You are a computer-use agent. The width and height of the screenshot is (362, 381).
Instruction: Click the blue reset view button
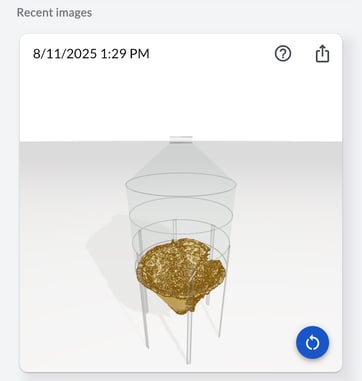[312, 342]
